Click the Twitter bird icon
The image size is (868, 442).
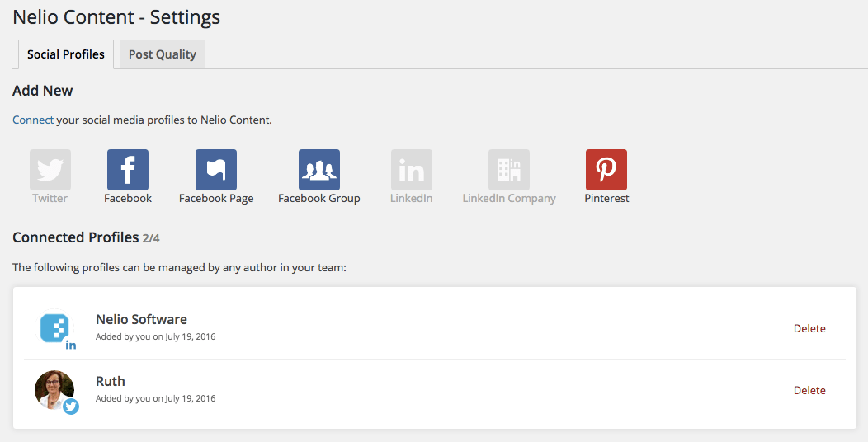[50, 170]
